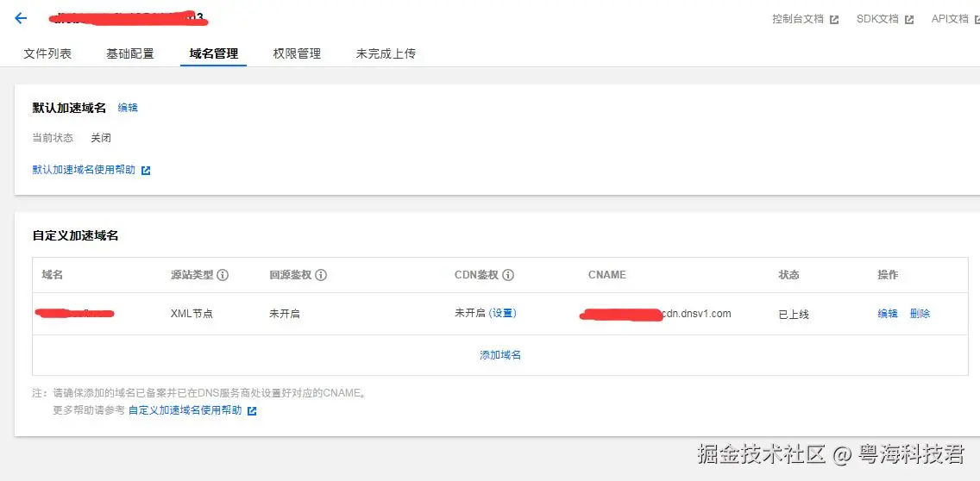Open the SDK文档 link
Image resolution: width=980 pixels, height=481 pixels.
[877, 19]
